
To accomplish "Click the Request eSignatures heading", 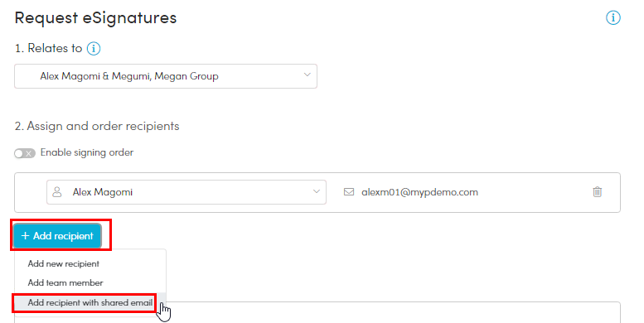I will (95, 18).
